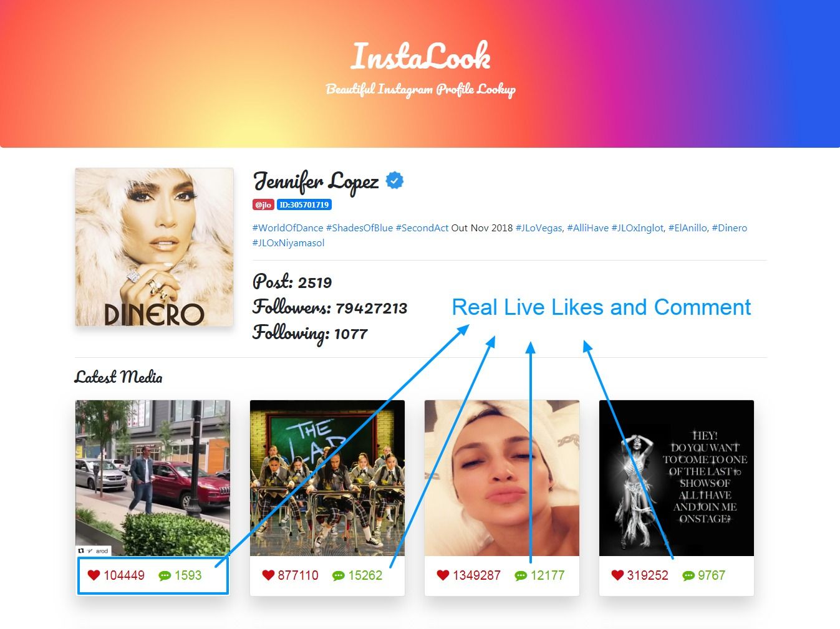Open the classroom dancers media thumbnail

(327, 478)
